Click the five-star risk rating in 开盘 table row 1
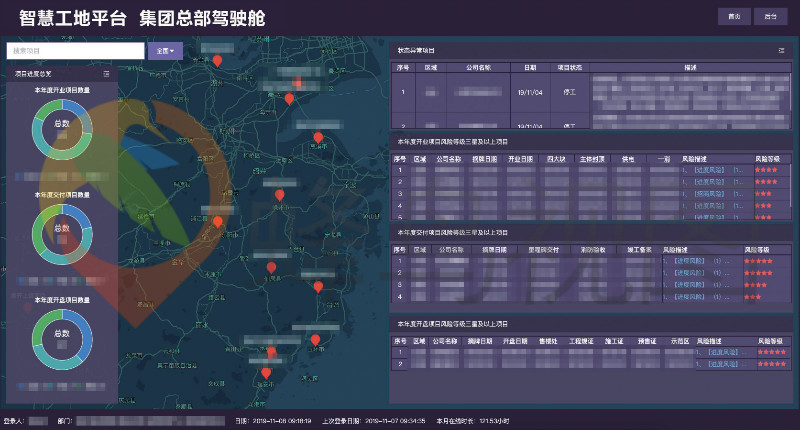 [x=771, y=352]
